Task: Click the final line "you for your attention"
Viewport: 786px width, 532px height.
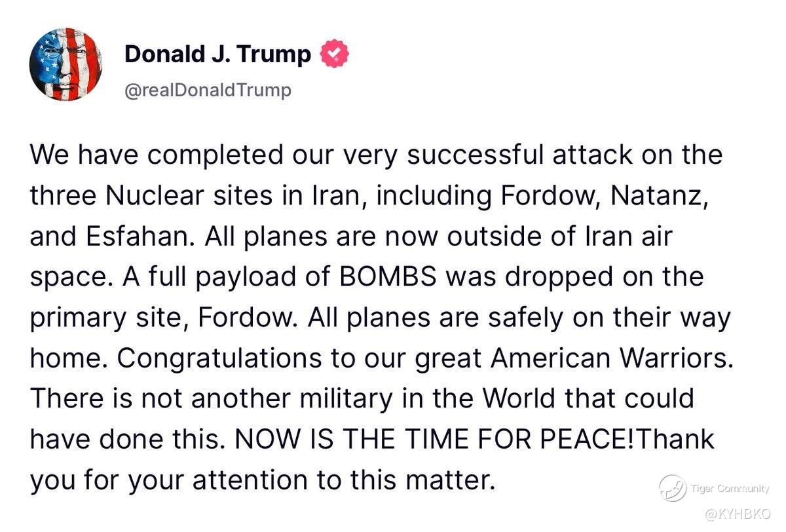Action: pos(260,480)
